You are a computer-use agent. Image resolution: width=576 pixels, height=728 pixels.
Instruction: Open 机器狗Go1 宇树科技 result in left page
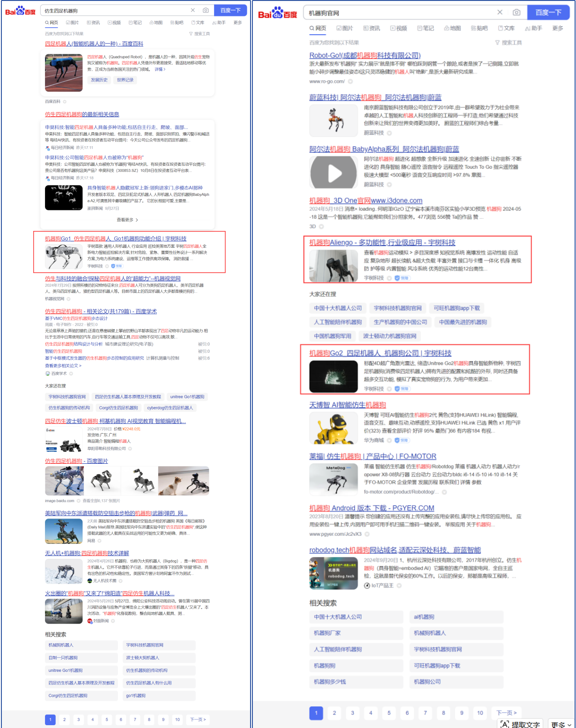116,238
